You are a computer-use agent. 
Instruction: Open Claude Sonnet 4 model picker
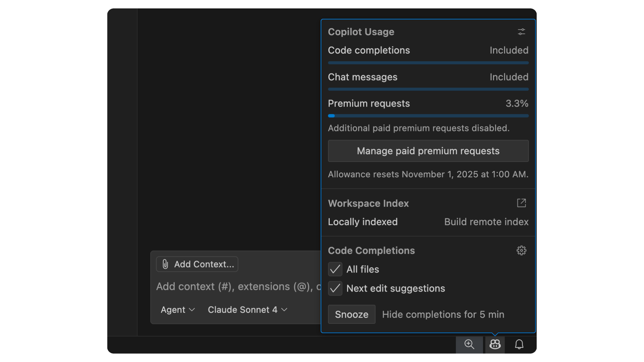tap(243, 310)
